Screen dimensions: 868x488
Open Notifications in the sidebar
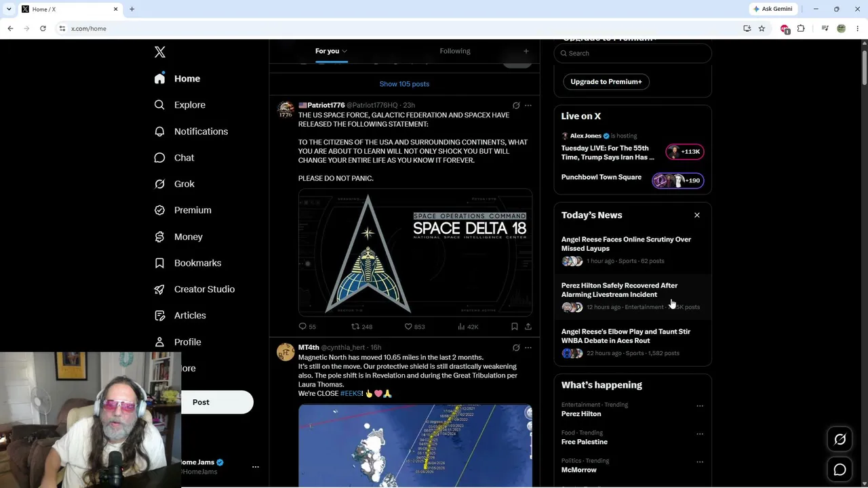pos(191,131)
